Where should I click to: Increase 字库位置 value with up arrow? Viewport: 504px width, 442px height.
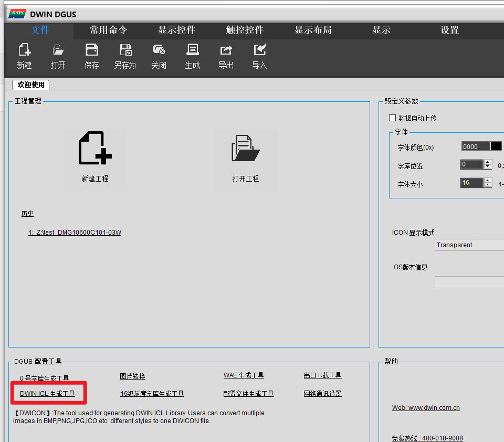click(488, 162)
